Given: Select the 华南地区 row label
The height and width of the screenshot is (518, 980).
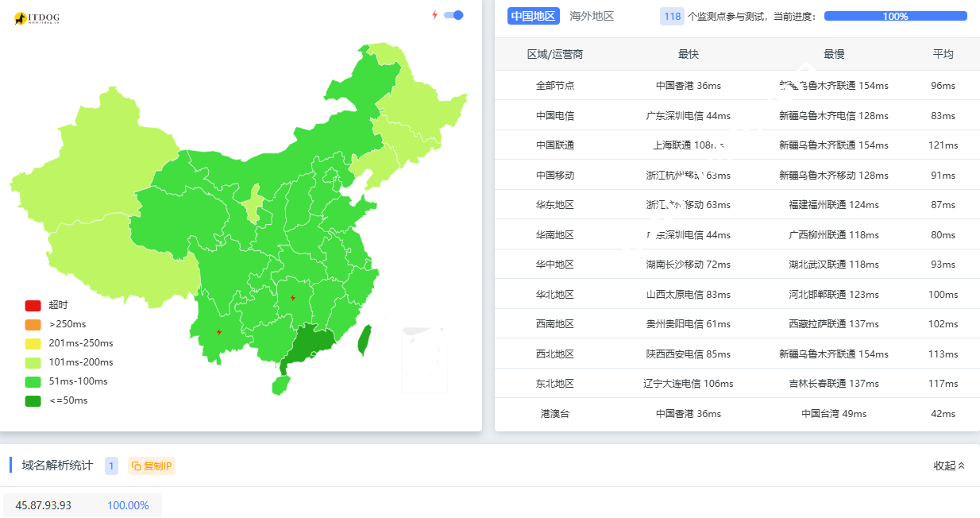Looking at the screenshot, I should click(555, 234).
